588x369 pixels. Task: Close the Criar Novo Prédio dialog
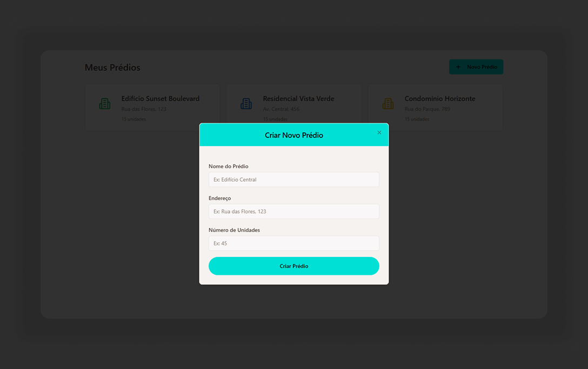[x=379, y=133]
